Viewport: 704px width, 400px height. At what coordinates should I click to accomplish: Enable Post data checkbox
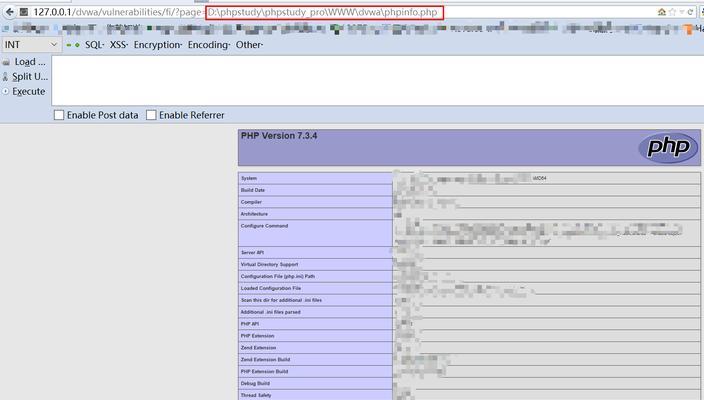[59, 115]
